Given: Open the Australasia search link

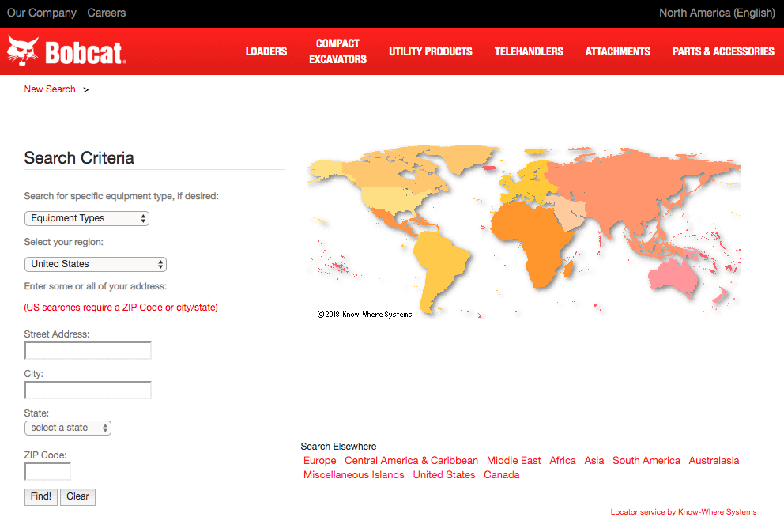Looking at the screenshot, I should [x=714, y=461].
